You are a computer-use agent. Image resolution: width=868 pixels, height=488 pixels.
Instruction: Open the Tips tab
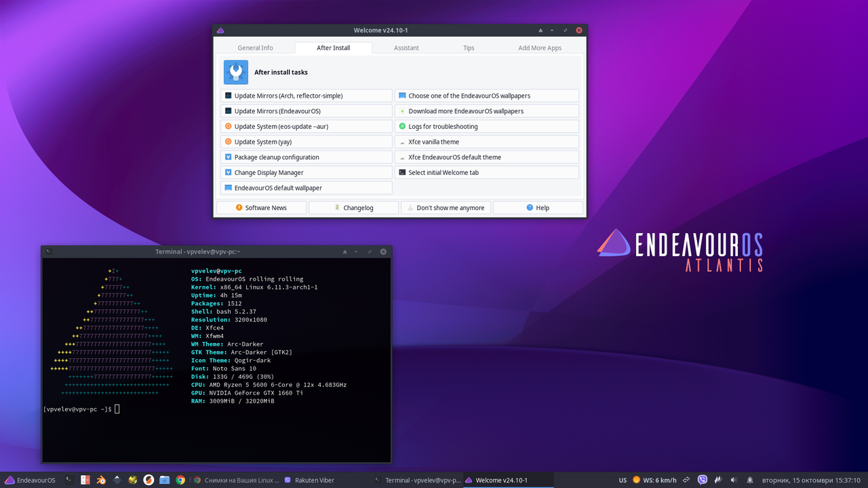pos(469,48)
